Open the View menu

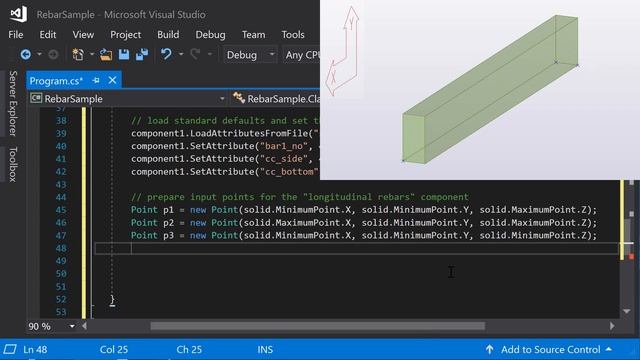[x=83, y=35]
